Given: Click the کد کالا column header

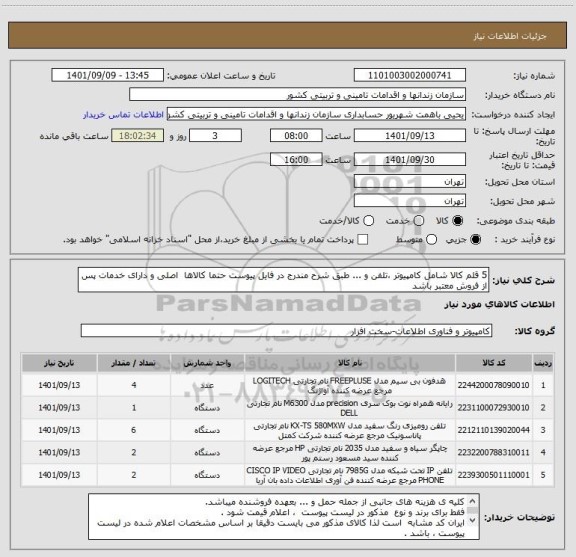Looking at the screenshot, I should click(x=494, y=363).
